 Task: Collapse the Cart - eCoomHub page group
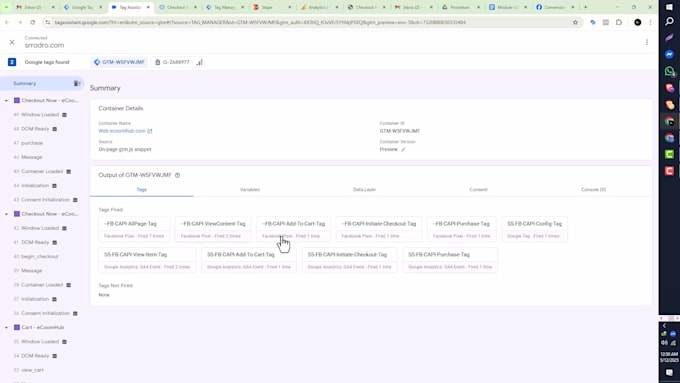(x=6, y=327)
